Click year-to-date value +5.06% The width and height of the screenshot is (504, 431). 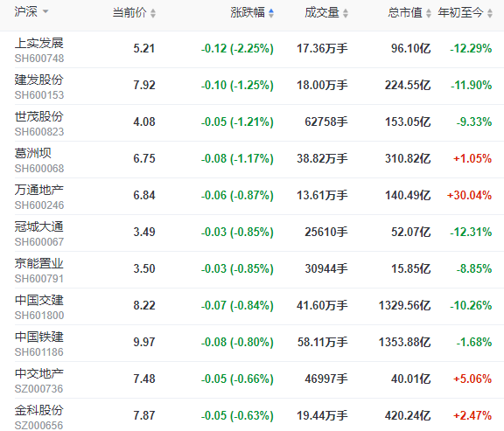[x=472, y=379]
